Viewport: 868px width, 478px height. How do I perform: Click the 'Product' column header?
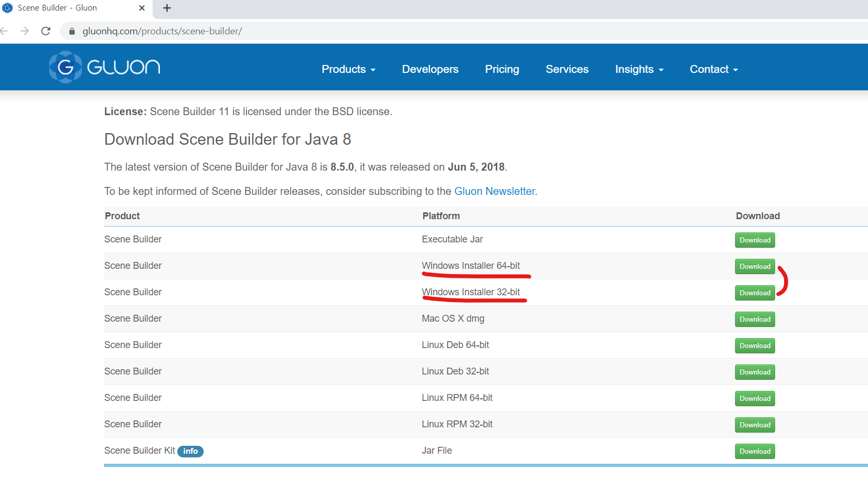[122, 216]
